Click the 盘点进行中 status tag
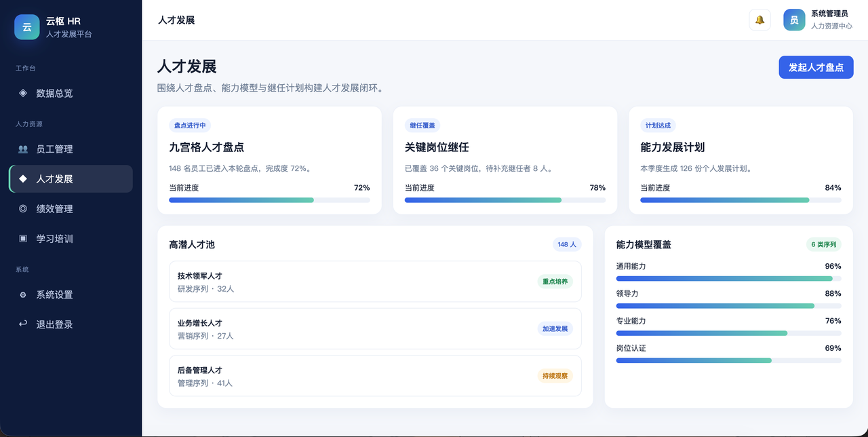868x437 pixels. pos(190,126)
